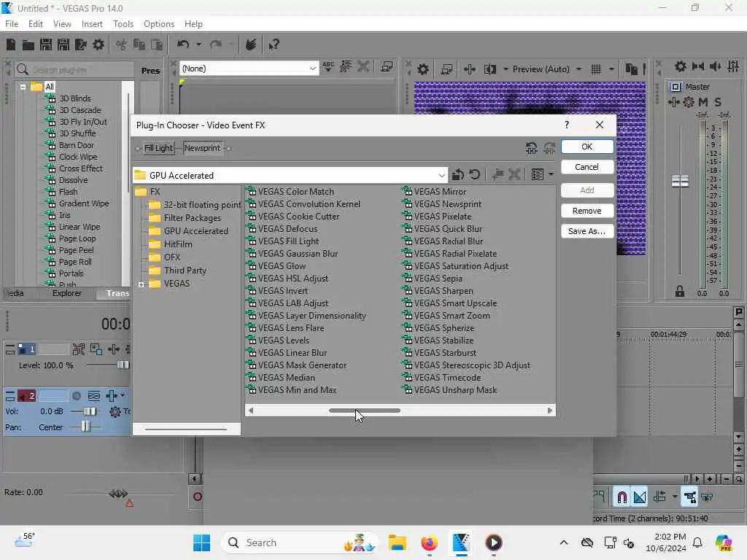
Task: Click the What's This help icon
Action: click(x=274, y=44)
